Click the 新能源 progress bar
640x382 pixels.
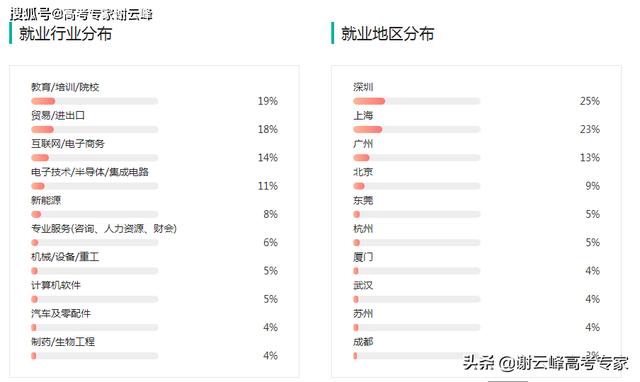(94, 214)
